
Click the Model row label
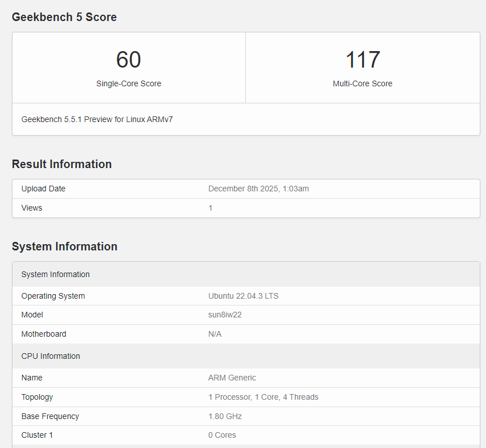pyautogui.click(x=32, y=315)
